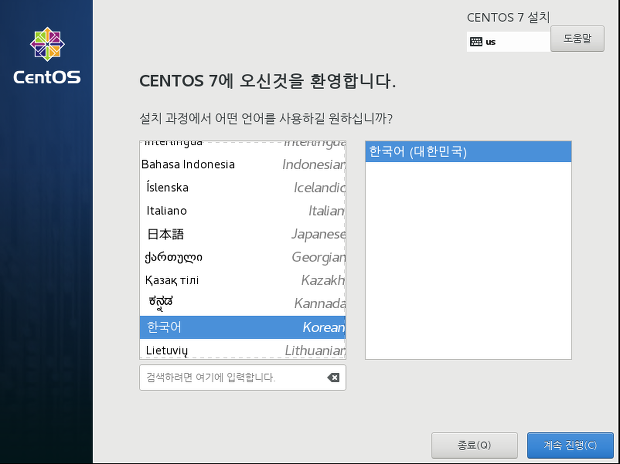Choose Lietuvių Lithuanian language row

(242, 350)
